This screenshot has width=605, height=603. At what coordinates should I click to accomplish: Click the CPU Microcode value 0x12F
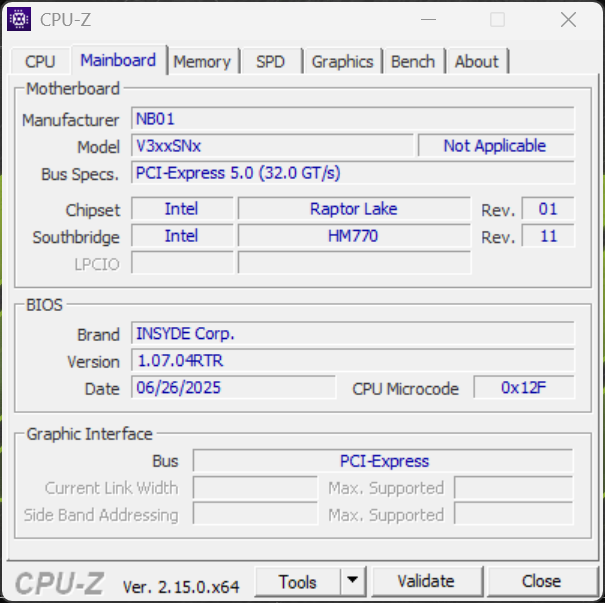pos(524,387)
